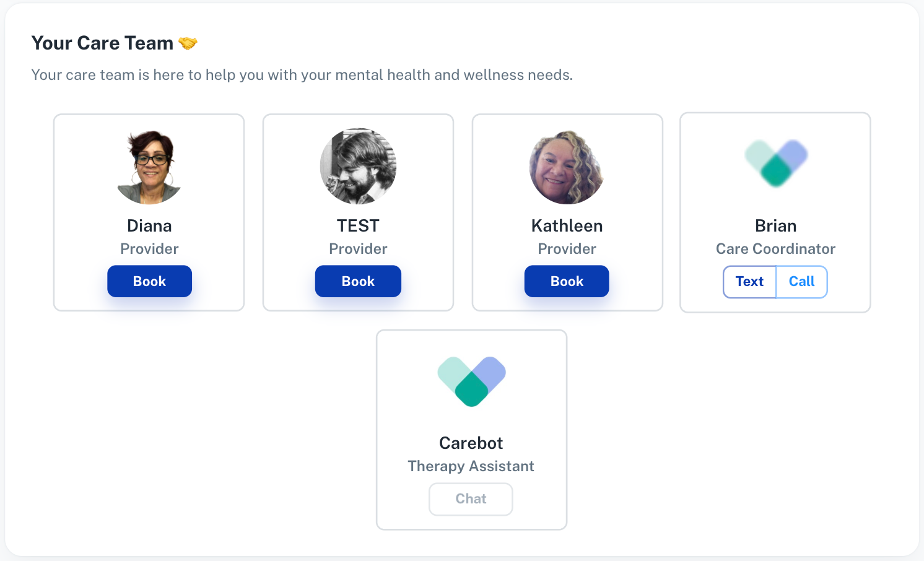Click Carebot's heart logo icon
The height and width of the screenshot is (561, 924).
[x=471, y=381]
